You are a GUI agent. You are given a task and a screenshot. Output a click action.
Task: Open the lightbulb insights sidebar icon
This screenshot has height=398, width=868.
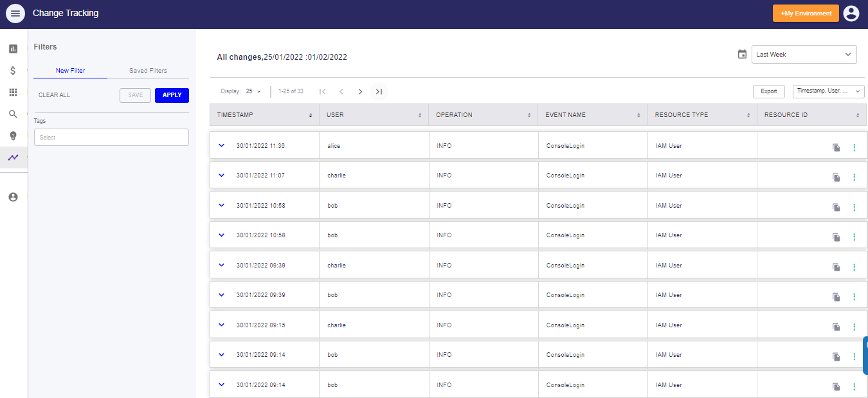click(x=13, y=136)
